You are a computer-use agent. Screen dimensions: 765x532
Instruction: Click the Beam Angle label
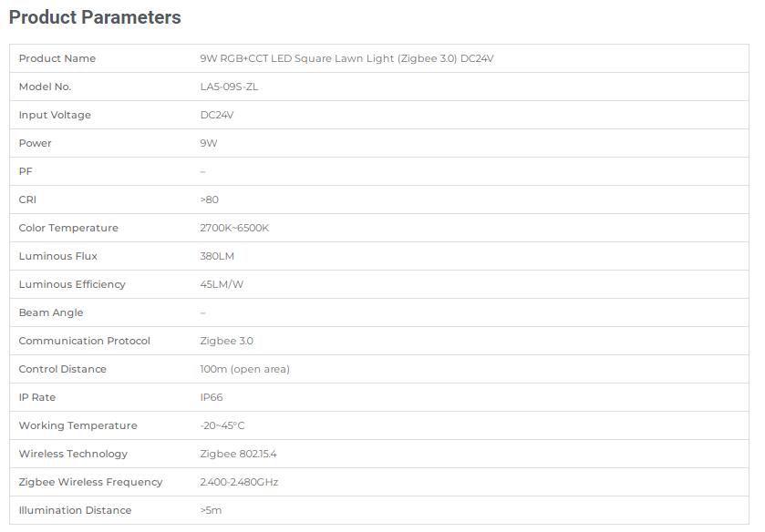pyautogui.click(x=51, y=312)
